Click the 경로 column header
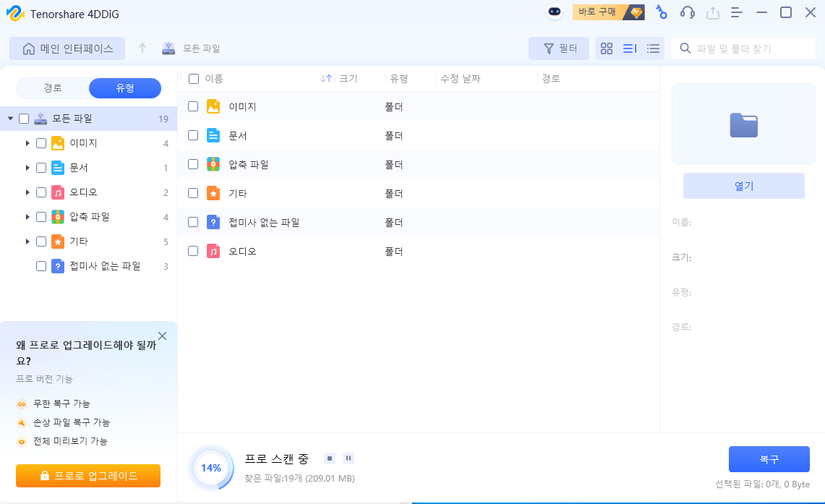The image size is (825, 504). (x=551, y=78)
